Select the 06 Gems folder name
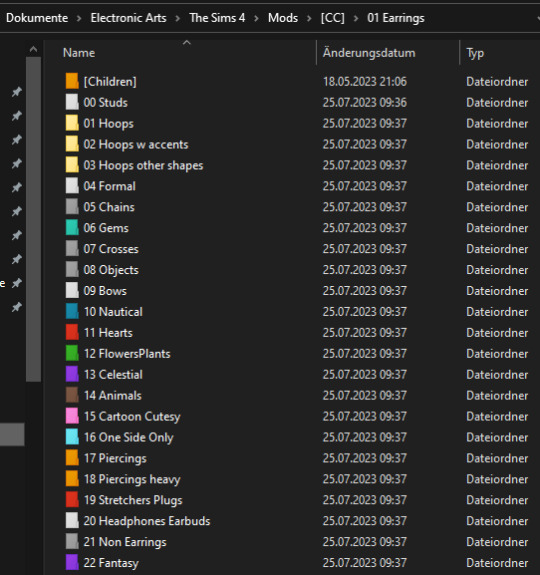540x575 pixels. click(x=106, y=228)
